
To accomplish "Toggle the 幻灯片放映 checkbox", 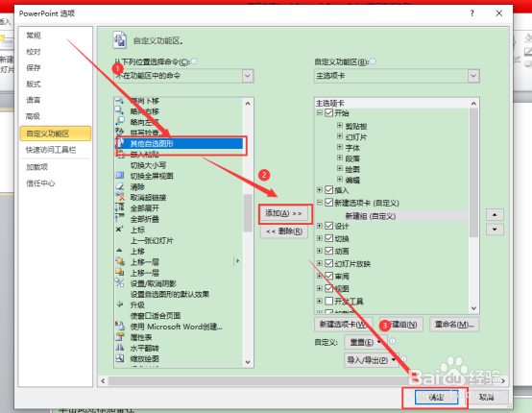I will click(328, 263).
